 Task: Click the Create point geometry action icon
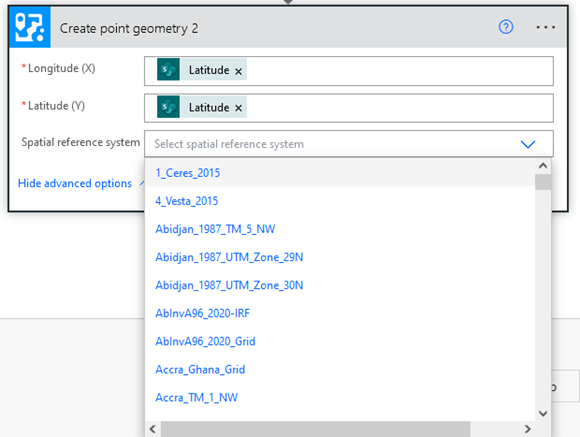pos(30,27)
